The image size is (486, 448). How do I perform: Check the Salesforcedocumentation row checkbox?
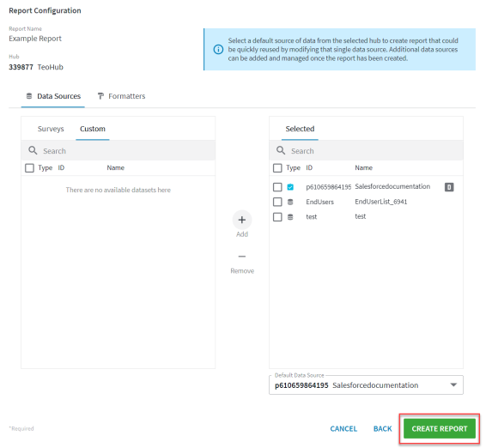277,187
